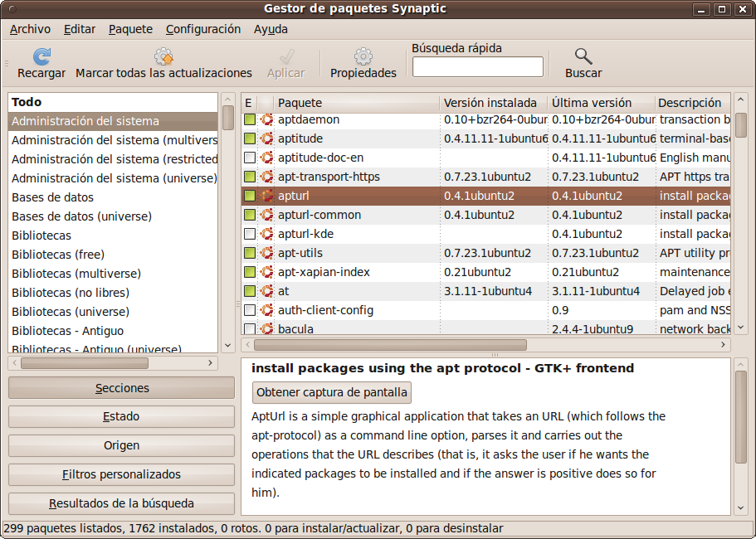The width and height of the screenshot is (756, 539).
Task: Select the apt-xapian-index package name
Action: [324, 272]
